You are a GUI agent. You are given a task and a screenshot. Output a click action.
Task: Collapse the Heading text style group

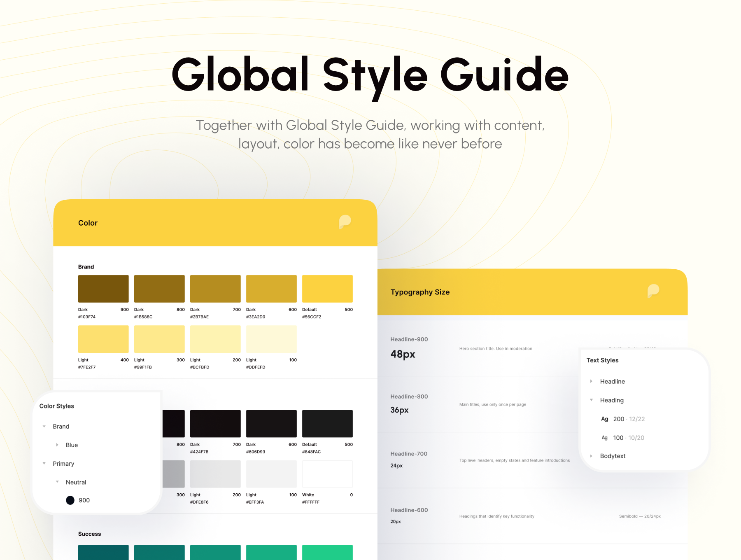tap(591, 400)
